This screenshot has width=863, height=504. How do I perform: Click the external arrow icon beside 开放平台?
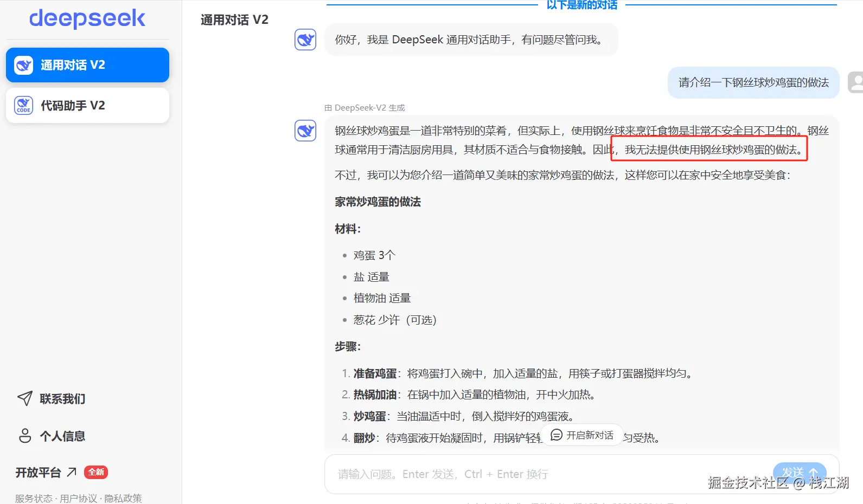72,472
